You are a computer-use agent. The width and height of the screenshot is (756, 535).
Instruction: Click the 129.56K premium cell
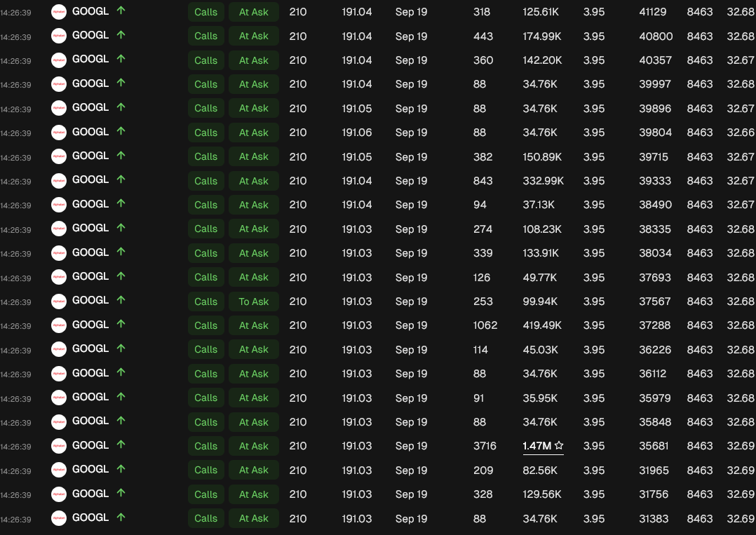(x=542, y=494)
